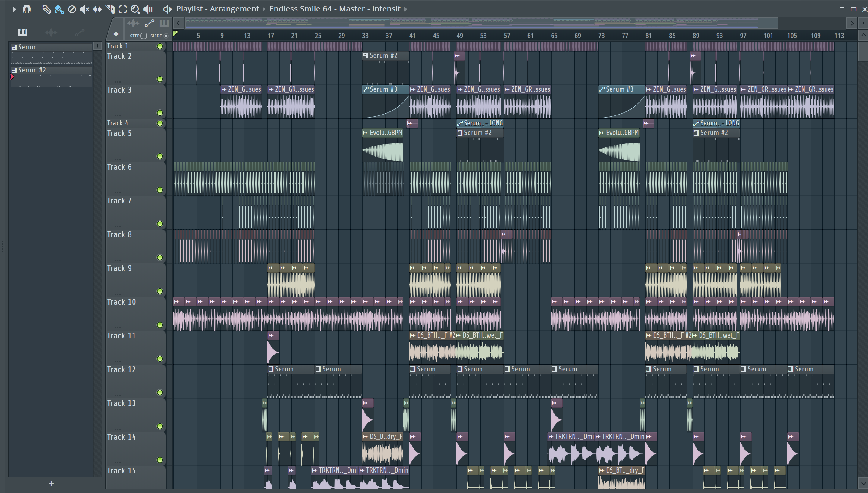Open menu icon of Serum #2 clip on Track 2
The height and width of the screenshot is (493, 868).
point(365,55)
